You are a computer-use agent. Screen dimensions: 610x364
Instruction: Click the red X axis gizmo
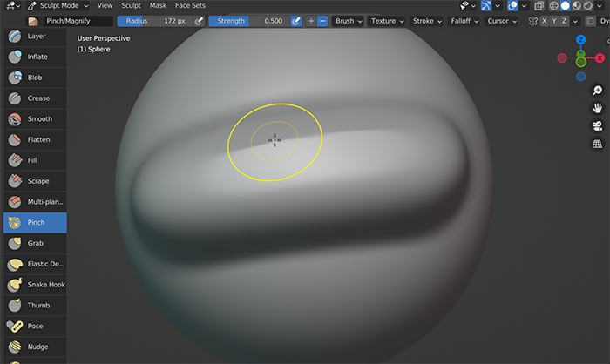[x=600, y=58]
